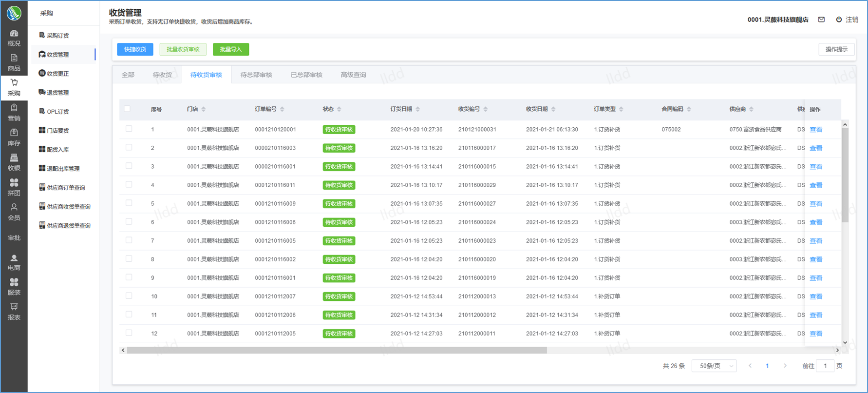
Task: Open the 商品 products icon
Action: [x=14, y=58]
